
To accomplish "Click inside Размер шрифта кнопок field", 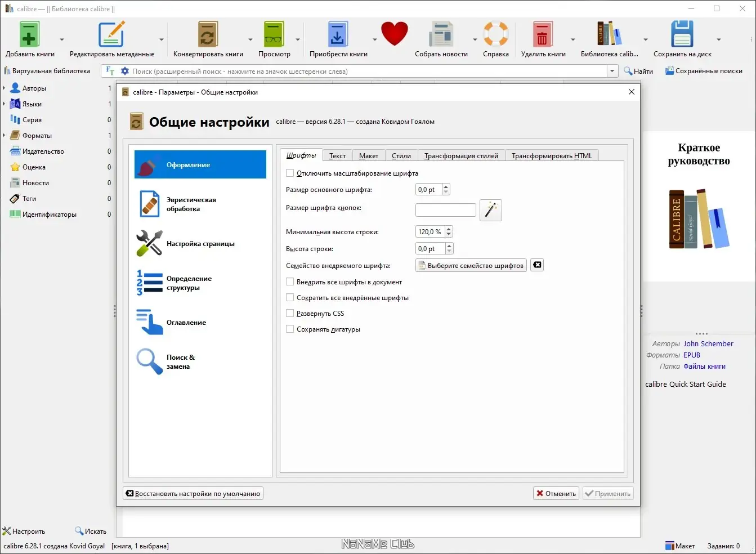I will coord(446,210).
